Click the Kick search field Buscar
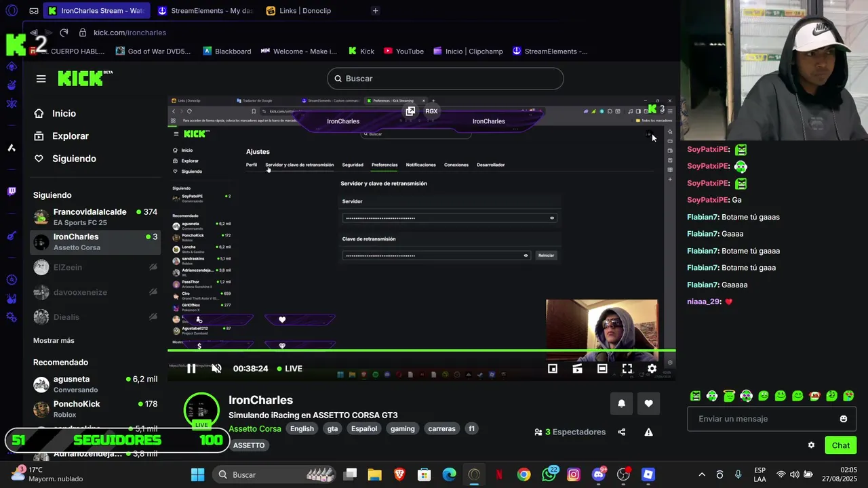Viewport: 868px width, 488px height. (x=446, y=79)
